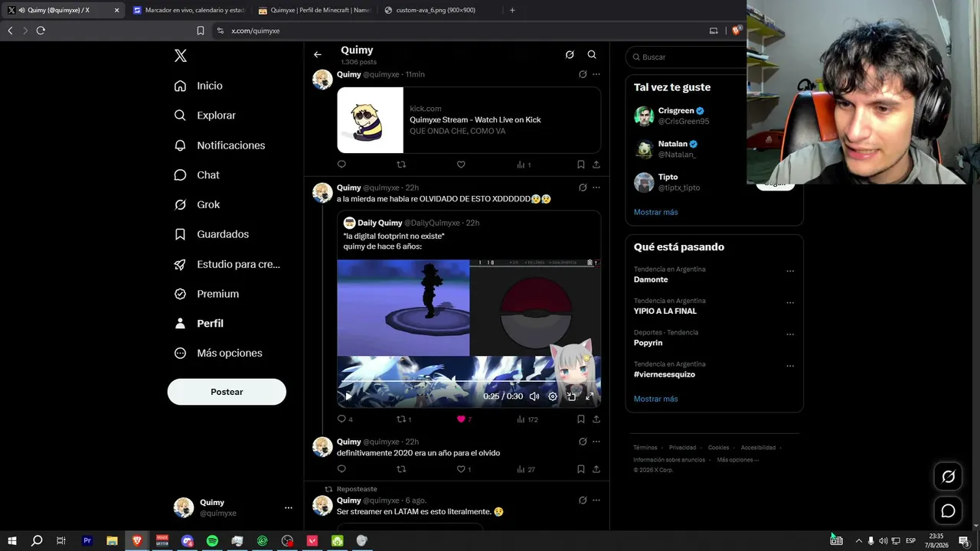Unlike the post with 7 likes

pyautogui.click(x=464, y=419)
